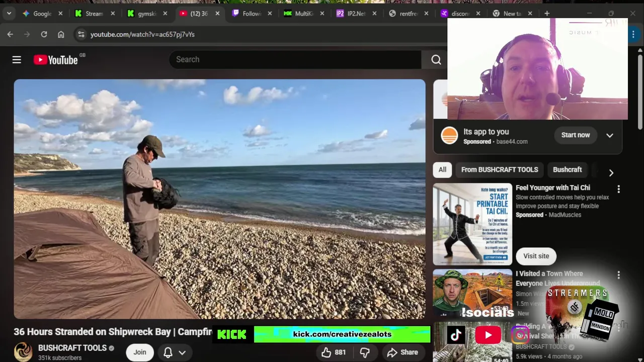This screenshot has width=644, height=362.
Task: Expand the base44 ad chevron
Action: [x=610, y=135]
